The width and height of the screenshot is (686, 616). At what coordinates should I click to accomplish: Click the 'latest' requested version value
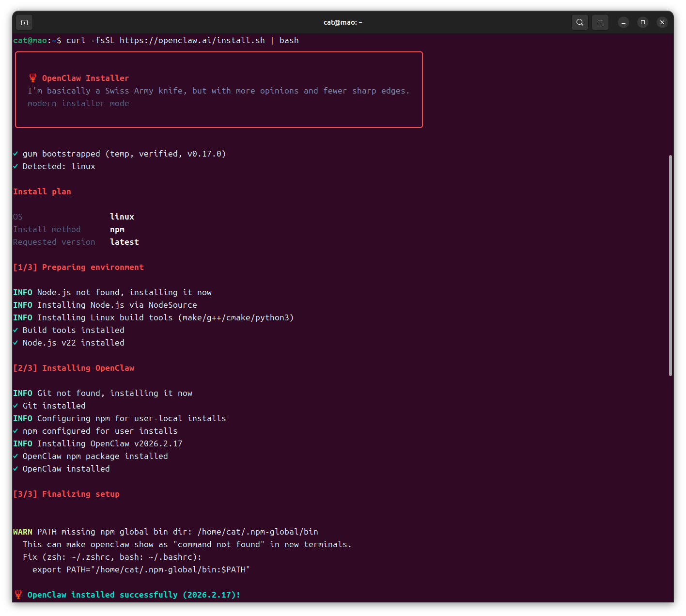pos(125,242)
